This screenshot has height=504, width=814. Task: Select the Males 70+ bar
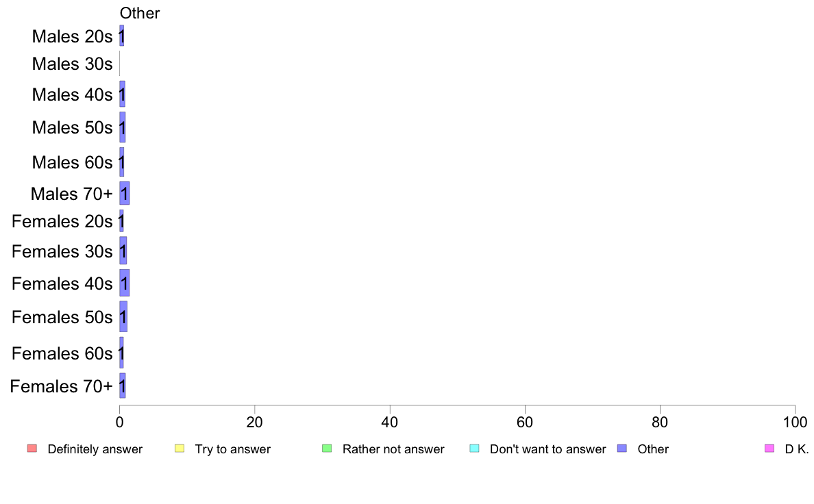[124, 193]
